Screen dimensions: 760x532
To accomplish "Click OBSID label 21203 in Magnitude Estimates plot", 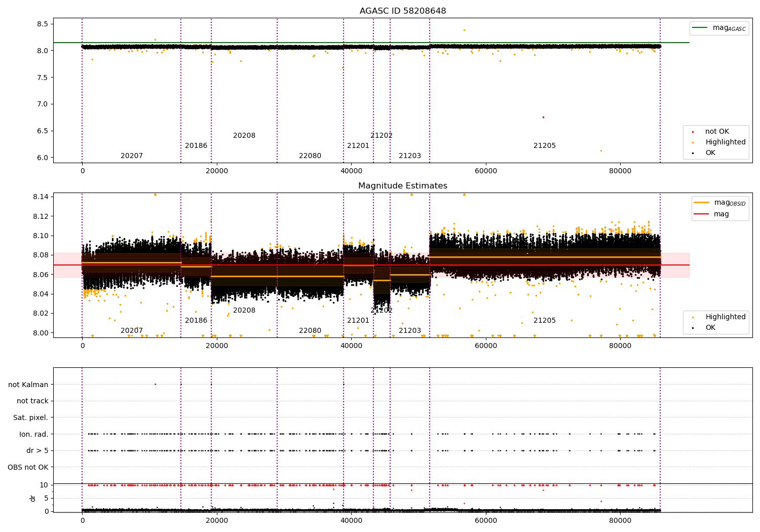I will click(x=410, y=331).
